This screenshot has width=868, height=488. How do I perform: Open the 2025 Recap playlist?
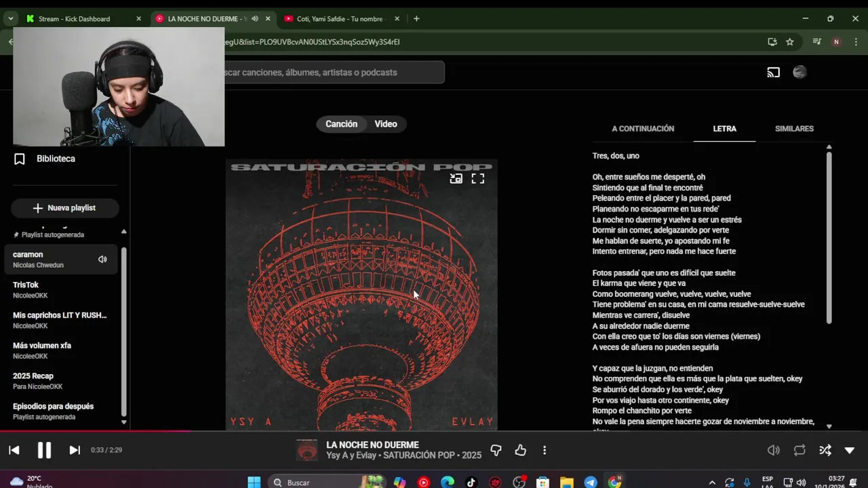coord(61,381)
